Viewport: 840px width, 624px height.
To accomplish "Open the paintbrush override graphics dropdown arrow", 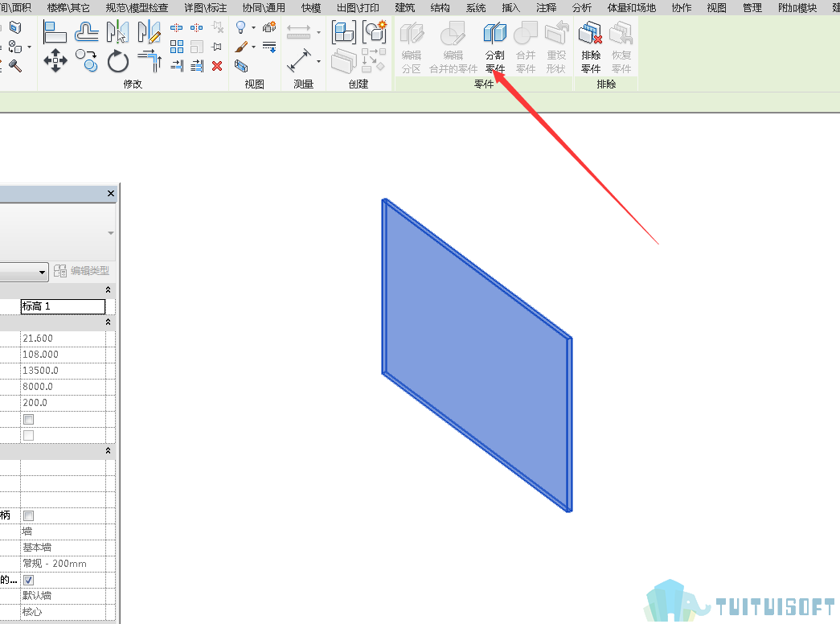I will point(253,47).
